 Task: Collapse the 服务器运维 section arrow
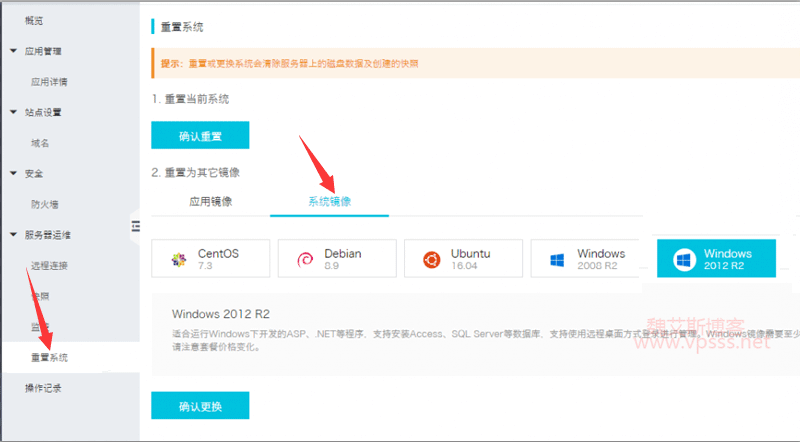(x=13, y=234)
